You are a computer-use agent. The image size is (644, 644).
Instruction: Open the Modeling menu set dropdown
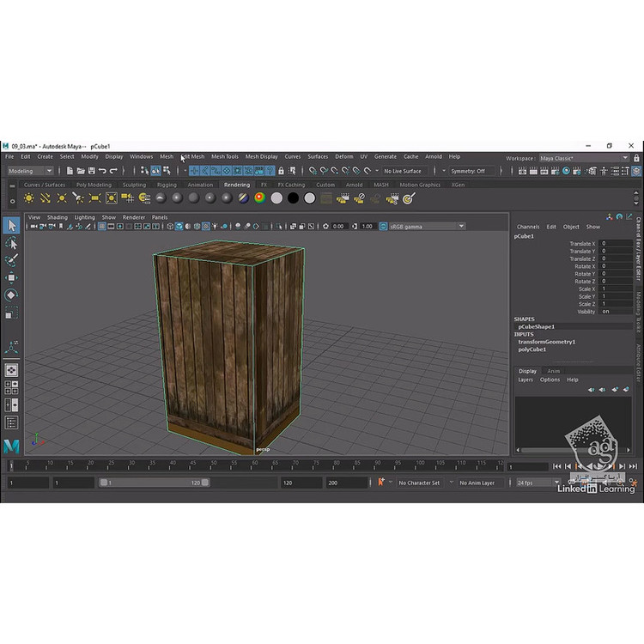point(32,171)
